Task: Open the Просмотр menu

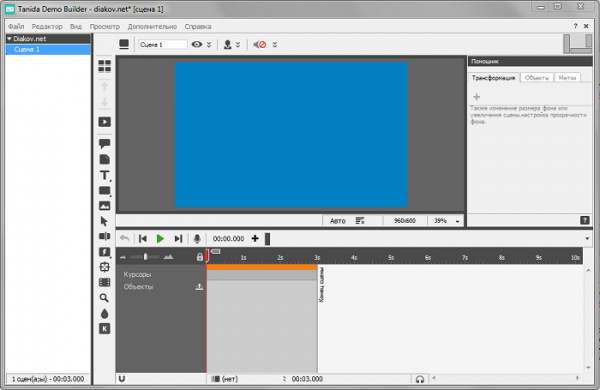Action: (x=104, y=26)
